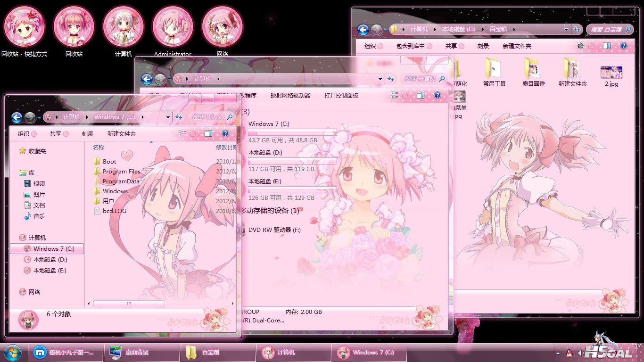This screenshot has width=644, height=362.
Task: Select the DVD RW 驱动器 (F:) drive
Action: coord(274,230)
